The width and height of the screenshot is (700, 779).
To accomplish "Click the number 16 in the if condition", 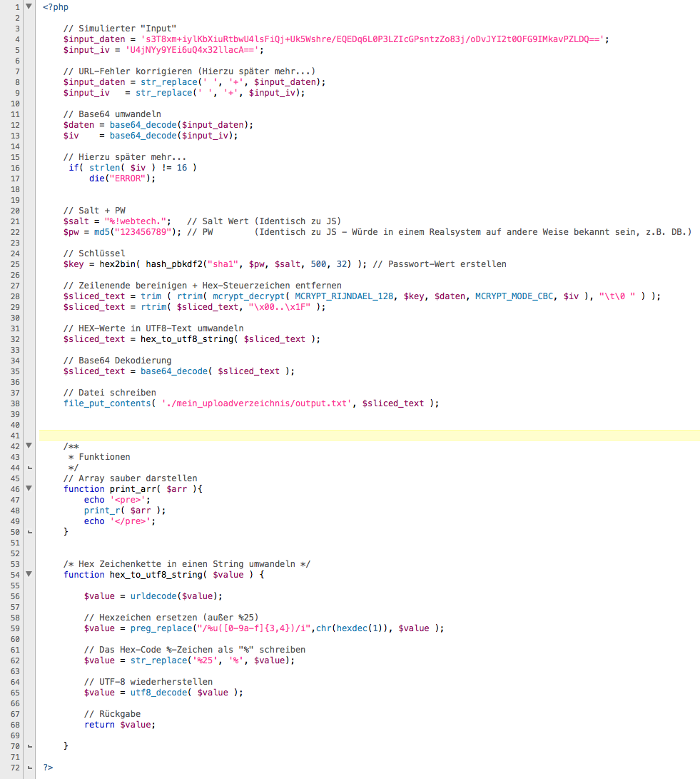I will [x=182, y=168].
